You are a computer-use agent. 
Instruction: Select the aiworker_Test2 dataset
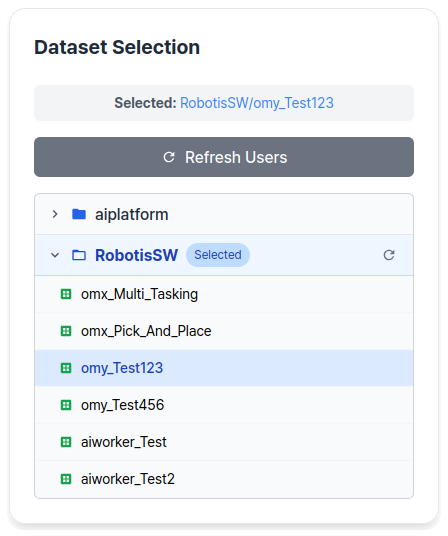pyautogui.click(x=224, y=479)
